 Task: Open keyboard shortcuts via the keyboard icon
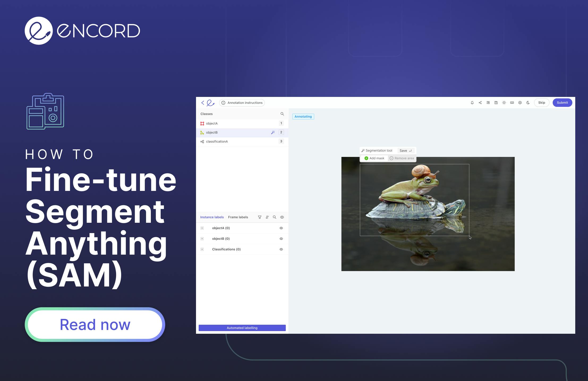pos(512,102)
